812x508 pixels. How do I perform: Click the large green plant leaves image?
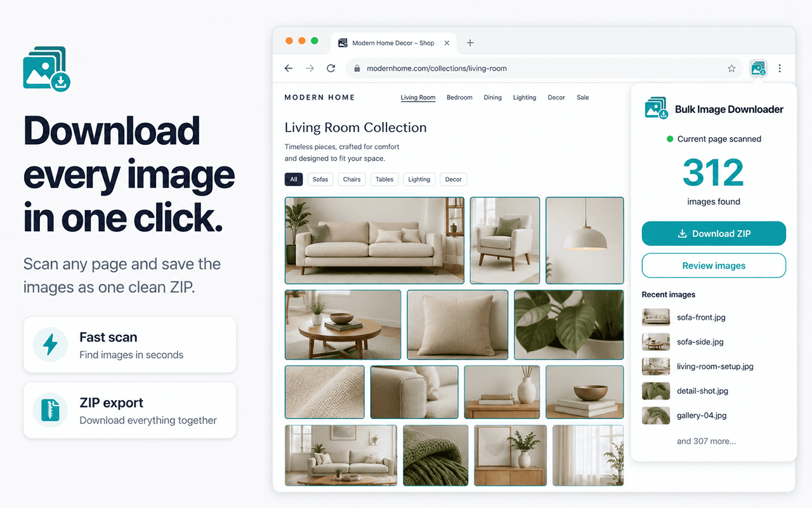coord(569,324)
